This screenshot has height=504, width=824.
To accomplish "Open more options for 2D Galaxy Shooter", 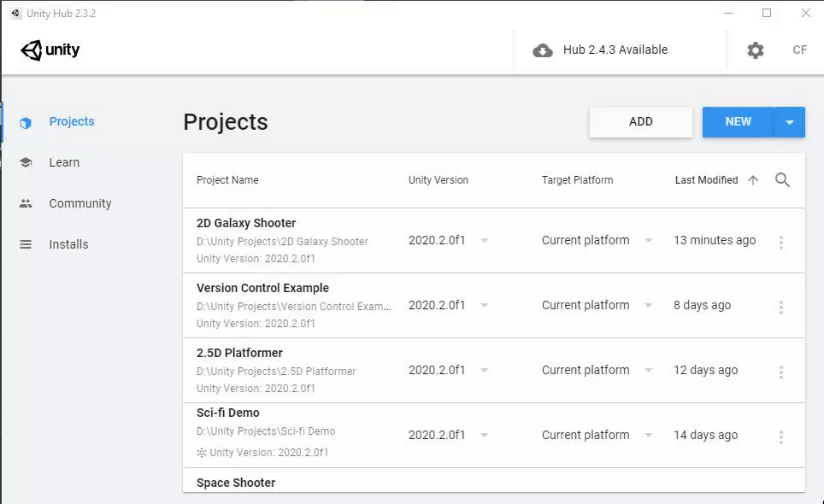I will point(781,242).
